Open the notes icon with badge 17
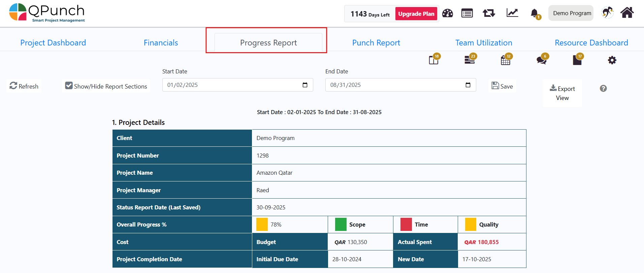 (577, 60)
